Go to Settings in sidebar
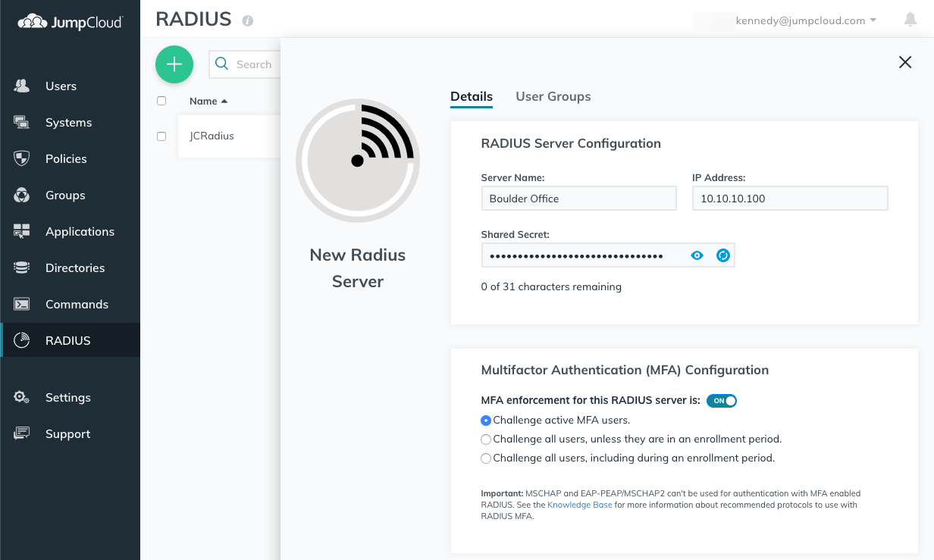Image resolution: width=934 pixels, height=560 pixels. pyautogui.click(x=68, y=397)
